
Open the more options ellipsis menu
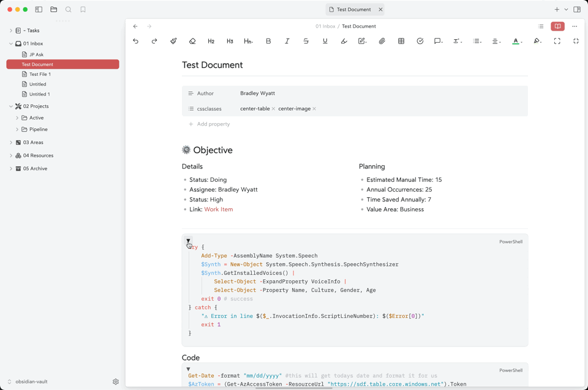(x=575, y=26)
